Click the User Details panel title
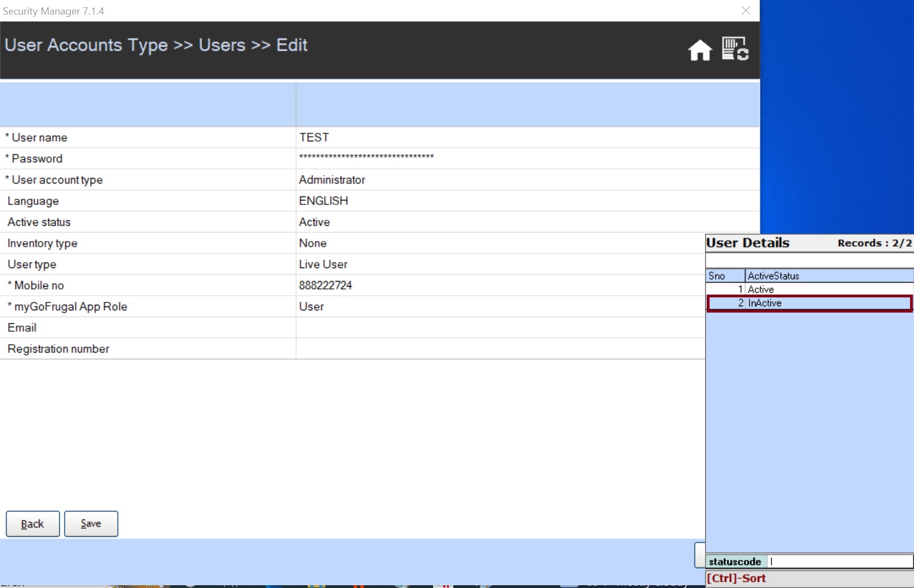This screenshot has height=588, width=914. [x=748, y=243]
